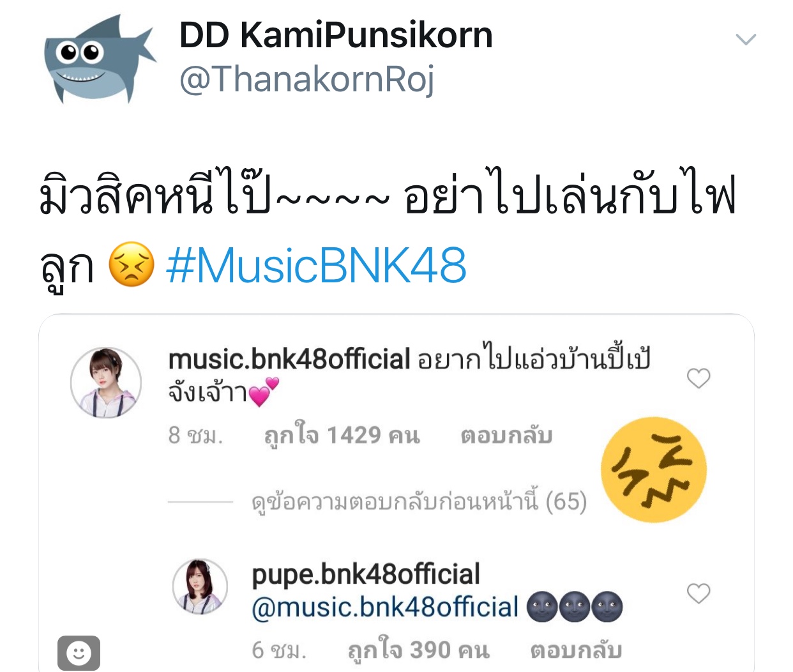This screenshot has width=793, height=672.
Task: Open DD KamiPunsikorn display name
Action: tap(336, 34)
